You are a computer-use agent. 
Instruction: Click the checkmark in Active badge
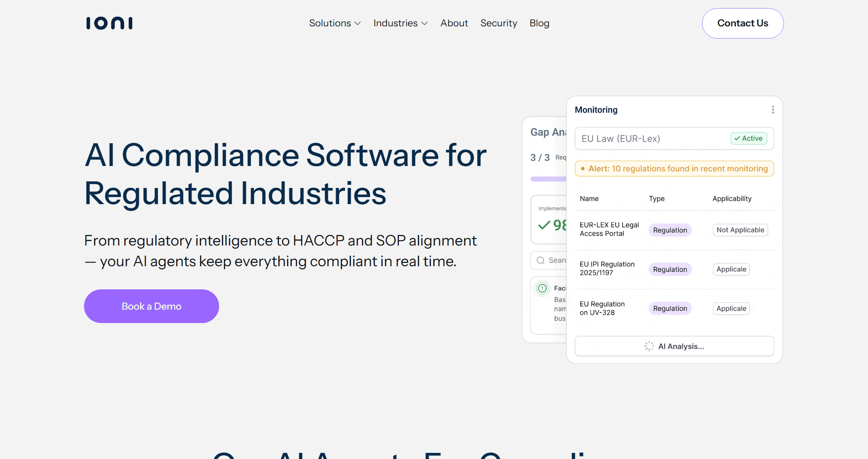point(737,138)
